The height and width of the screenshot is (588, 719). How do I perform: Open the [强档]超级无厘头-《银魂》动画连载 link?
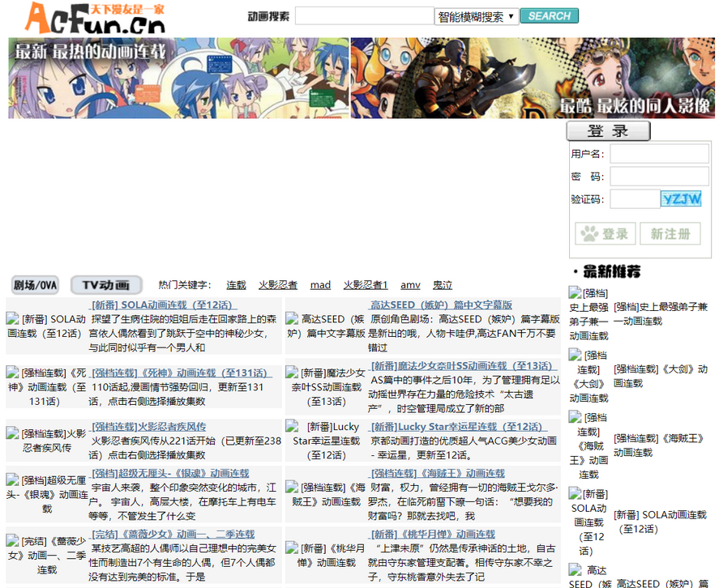tap(169, 473)
